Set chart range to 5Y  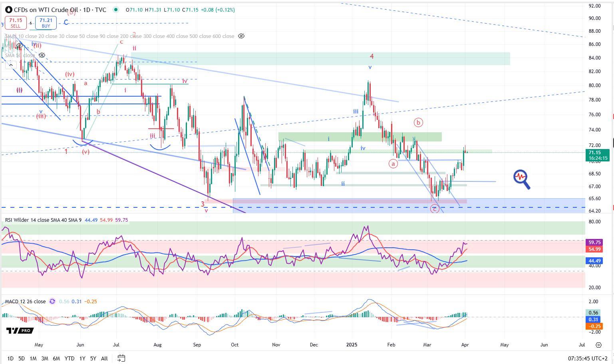tap(93, 358)
